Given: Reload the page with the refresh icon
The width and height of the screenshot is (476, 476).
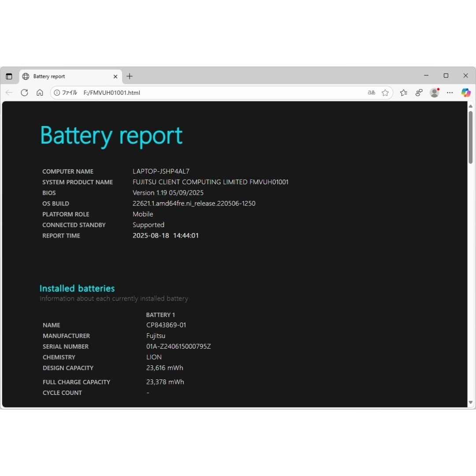Looking at the screenshot, I should (24, 93).
